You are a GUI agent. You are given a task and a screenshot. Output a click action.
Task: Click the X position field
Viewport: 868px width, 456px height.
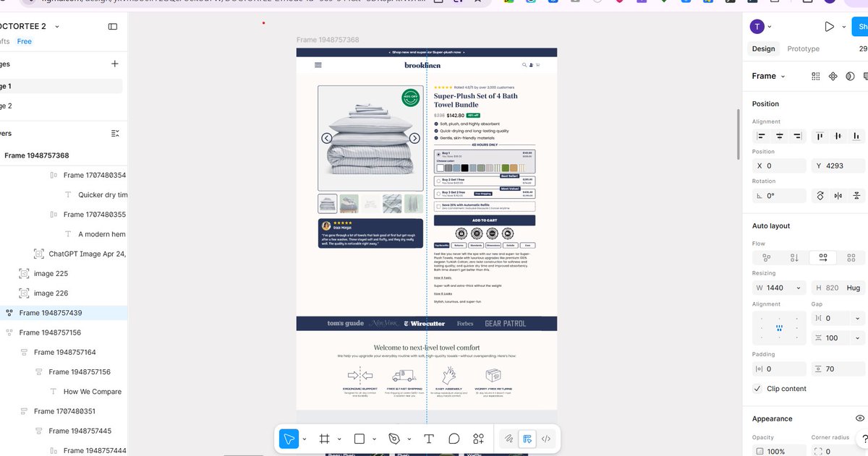(x=779, y=165)
